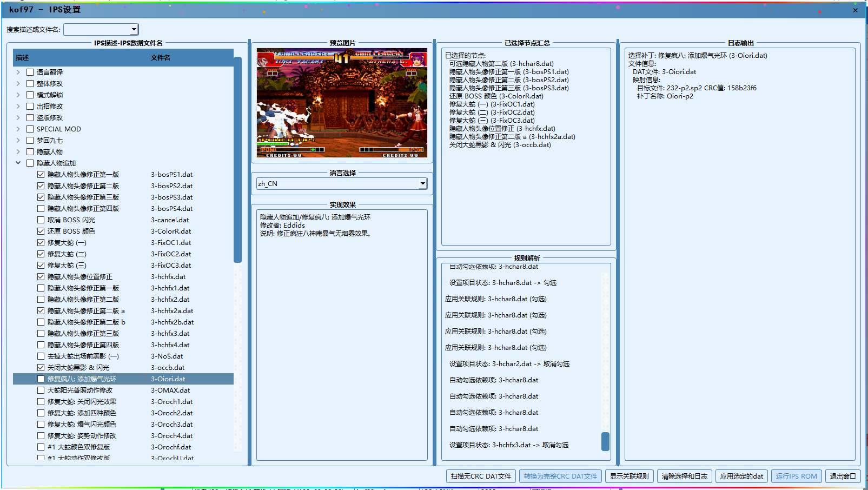Click the 规则解析 panel scrollbar thumb

(605, 441)
